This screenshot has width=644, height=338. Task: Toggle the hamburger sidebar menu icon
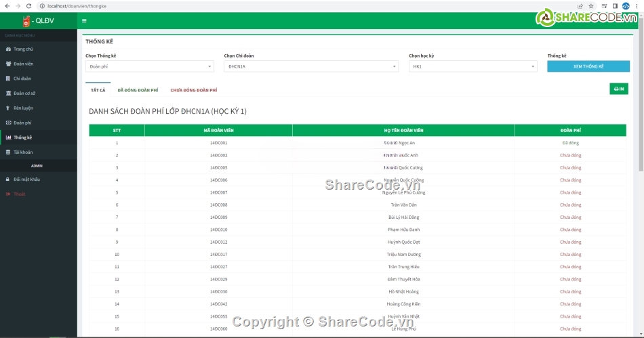84,21
